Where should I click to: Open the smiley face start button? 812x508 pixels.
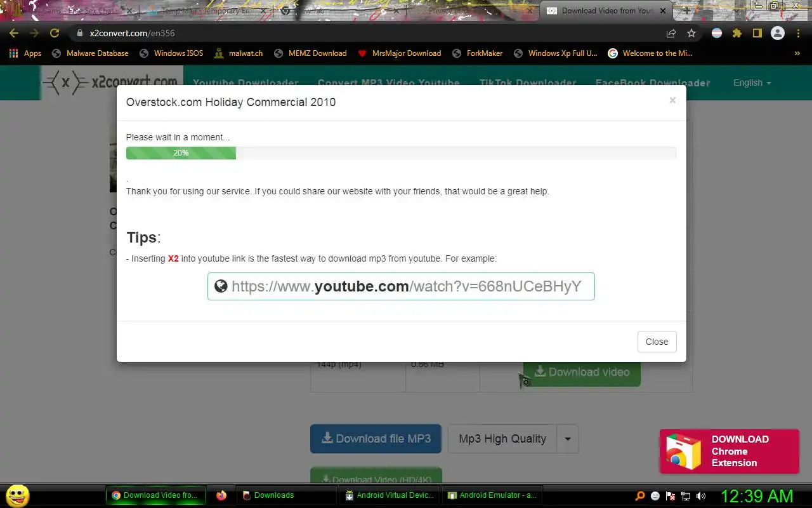(17, 495)
